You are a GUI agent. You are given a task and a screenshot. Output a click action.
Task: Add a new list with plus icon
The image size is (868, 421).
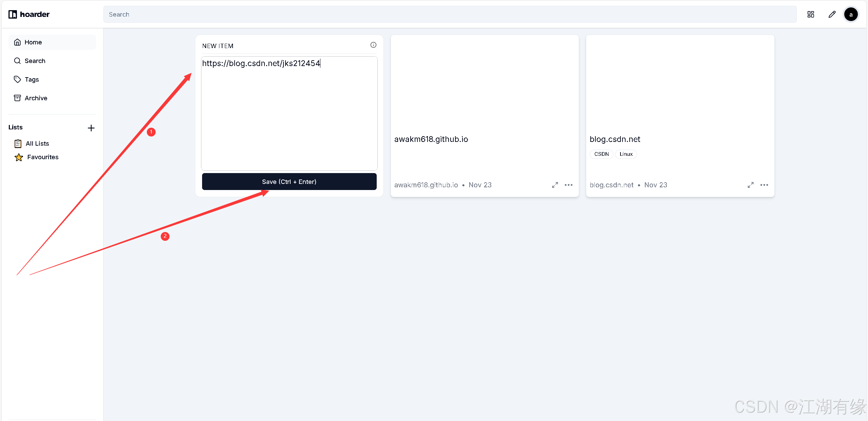click(x=91, y=128)
